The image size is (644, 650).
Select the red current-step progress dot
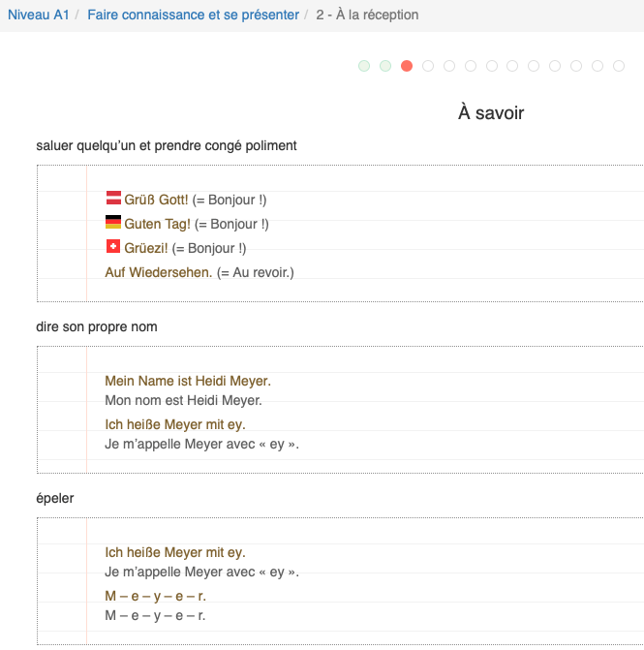click(407, 66)
